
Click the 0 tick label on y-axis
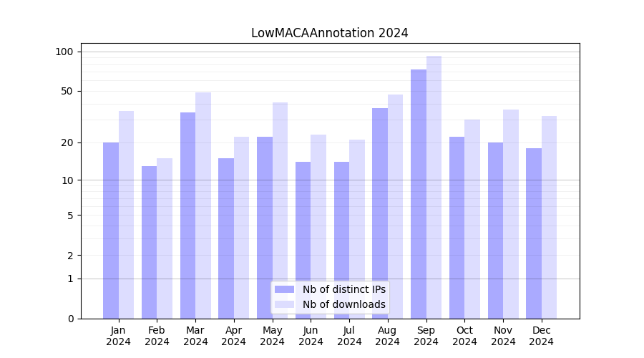tap(70, 319)
